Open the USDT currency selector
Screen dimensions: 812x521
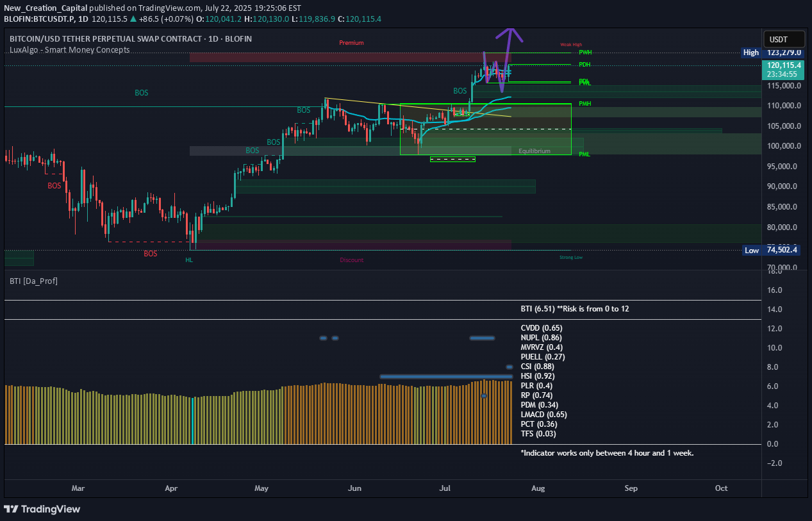click(x=783, y=39)
